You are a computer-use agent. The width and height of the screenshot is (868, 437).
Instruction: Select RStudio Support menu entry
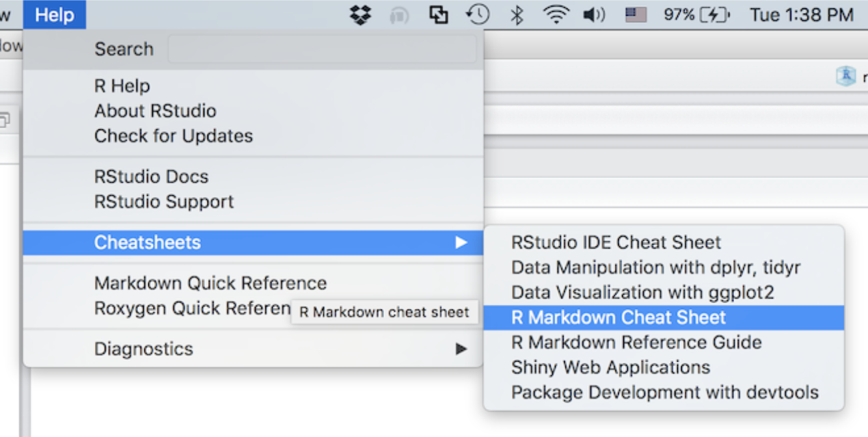[163, 202]
